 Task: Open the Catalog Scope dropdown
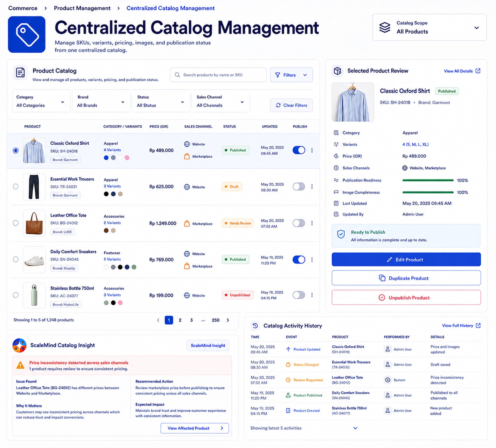429,27
